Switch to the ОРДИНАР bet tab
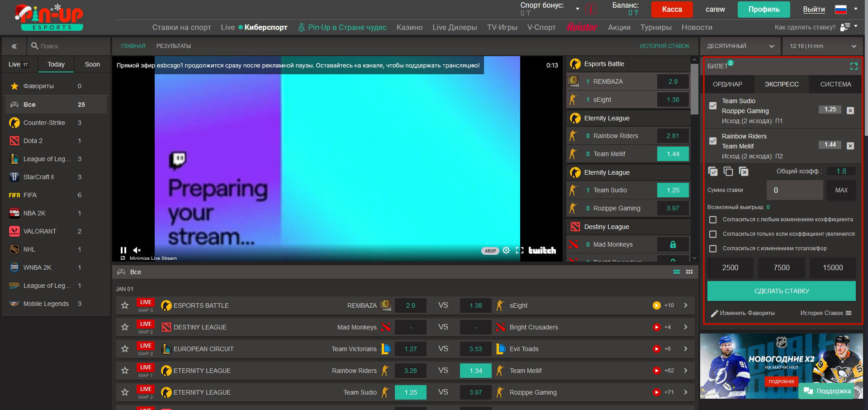This screenshot has width=868, height=410. [727, 84]
